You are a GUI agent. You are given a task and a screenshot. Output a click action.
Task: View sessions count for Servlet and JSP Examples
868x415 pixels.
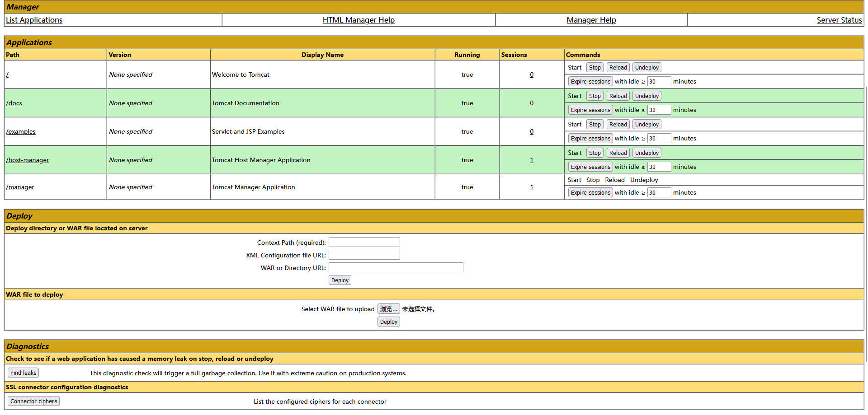tap(532, 131)
